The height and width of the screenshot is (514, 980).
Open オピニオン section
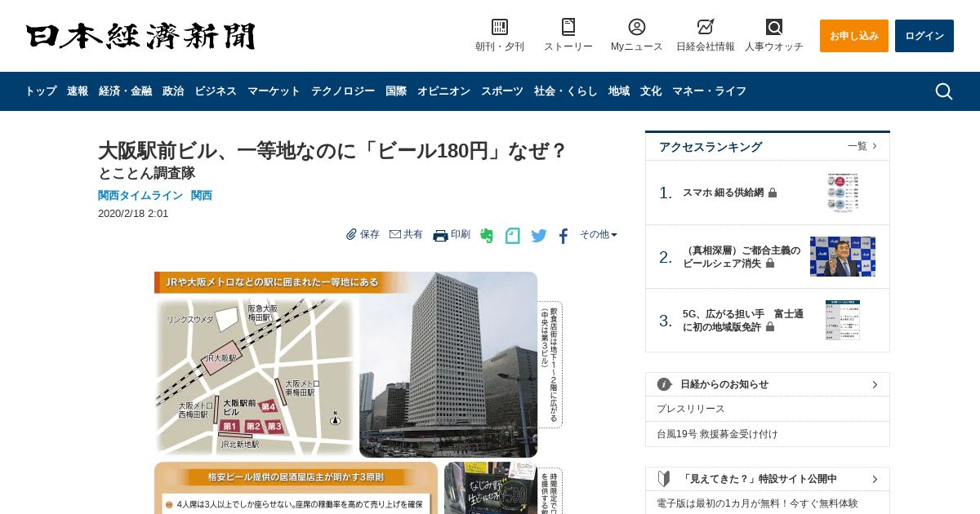point(443,91)
